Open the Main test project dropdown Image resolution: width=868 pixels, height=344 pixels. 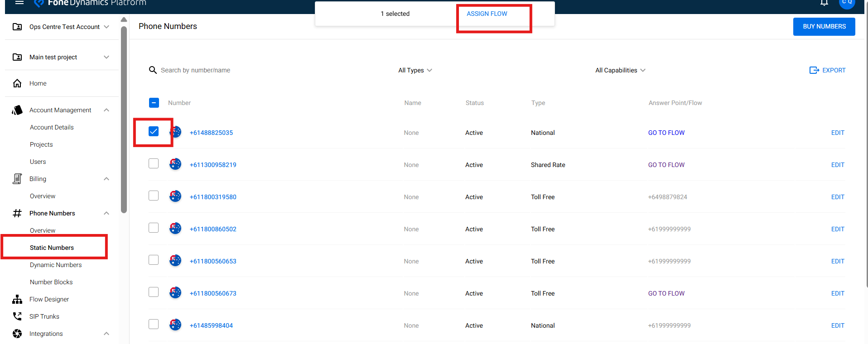click(x=106, y=57)
